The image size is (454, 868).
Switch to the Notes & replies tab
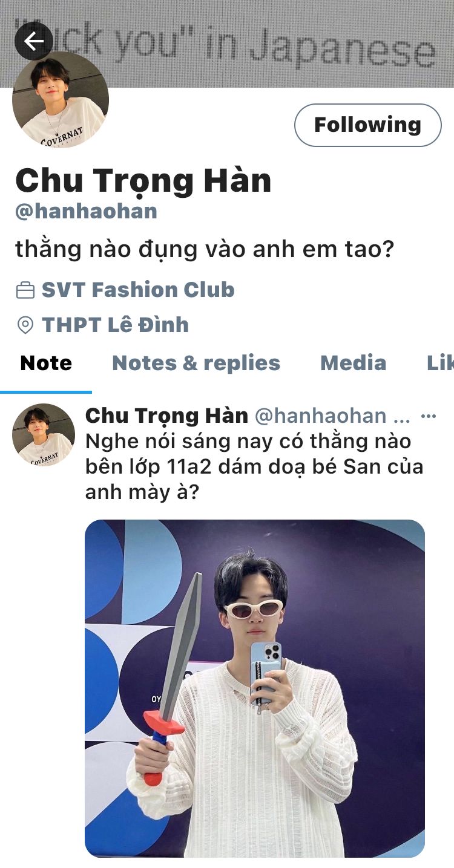tap(196, 363)
